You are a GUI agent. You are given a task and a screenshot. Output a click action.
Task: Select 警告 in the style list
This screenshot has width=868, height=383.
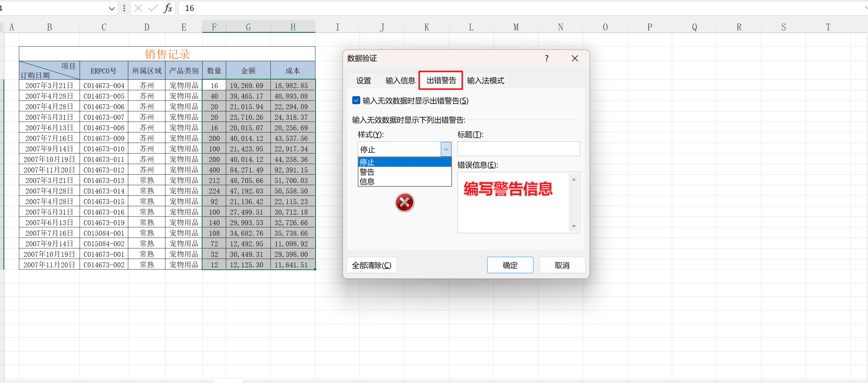tap(404, 172)
